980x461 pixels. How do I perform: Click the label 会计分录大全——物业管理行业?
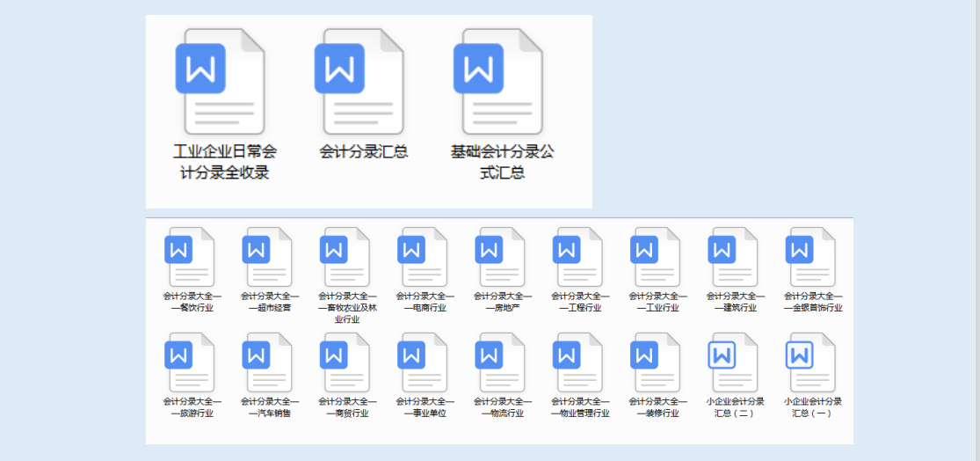pyautogui.click(x=581, y=407)
